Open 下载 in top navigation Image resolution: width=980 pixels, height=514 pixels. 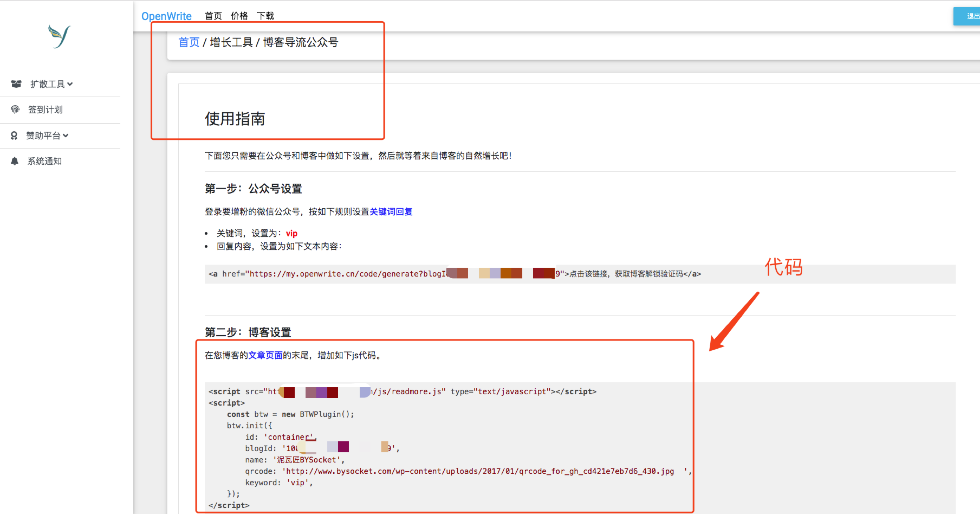coord(265,16)
